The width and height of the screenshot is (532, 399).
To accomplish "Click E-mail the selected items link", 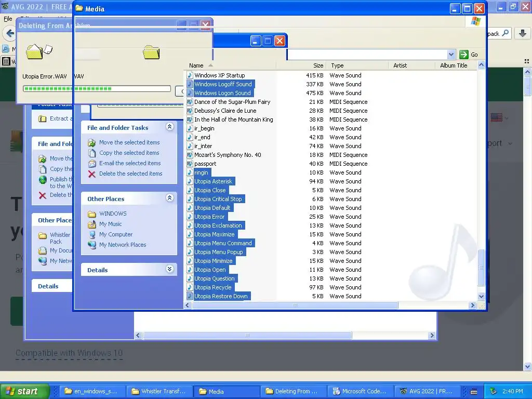I will pos(130,163).
